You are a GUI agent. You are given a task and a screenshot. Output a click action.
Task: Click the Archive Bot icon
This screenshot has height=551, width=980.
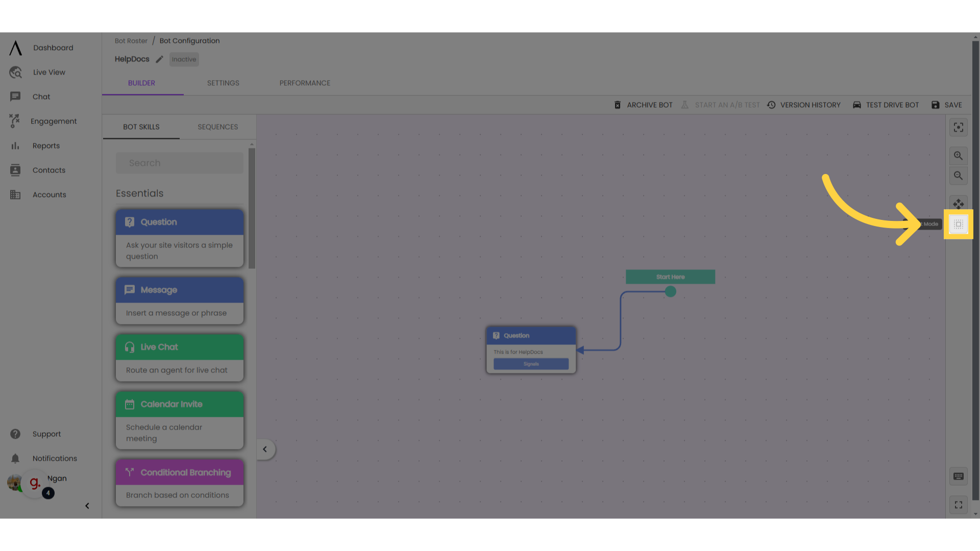click(617, 104)
